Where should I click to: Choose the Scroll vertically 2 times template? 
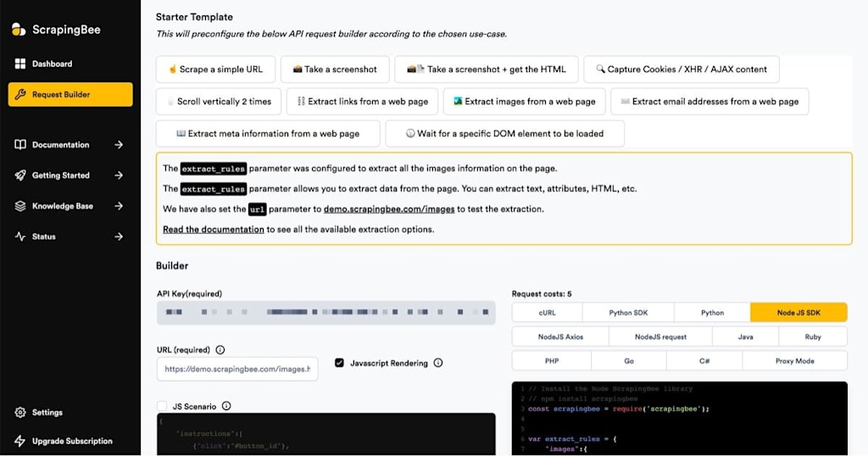click(219, 101)
